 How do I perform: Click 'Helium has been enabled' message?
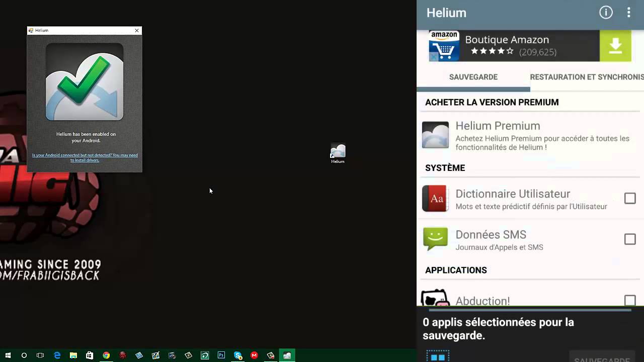point(86,137)
